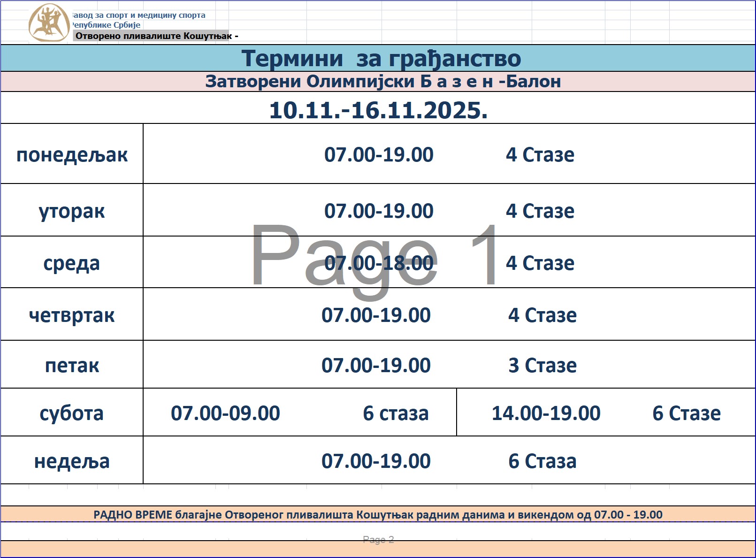
Task: Click the small 'Page 2' watermark label
Action: click(x=378, y=540)
